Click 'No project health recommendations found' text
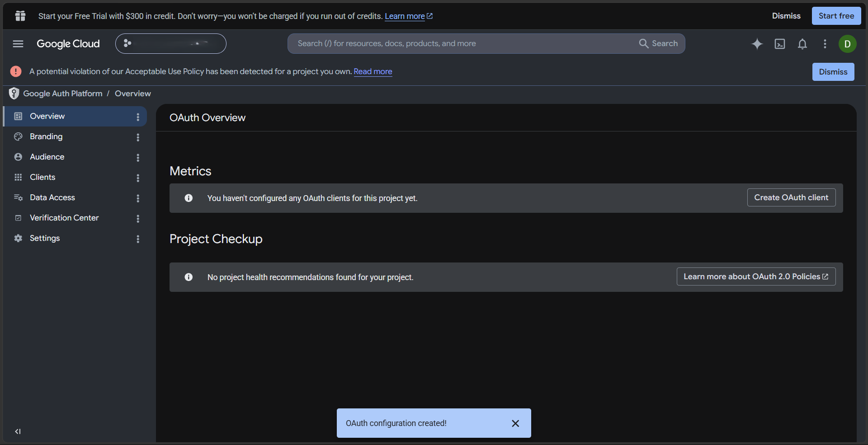 [x=311, y=277]
